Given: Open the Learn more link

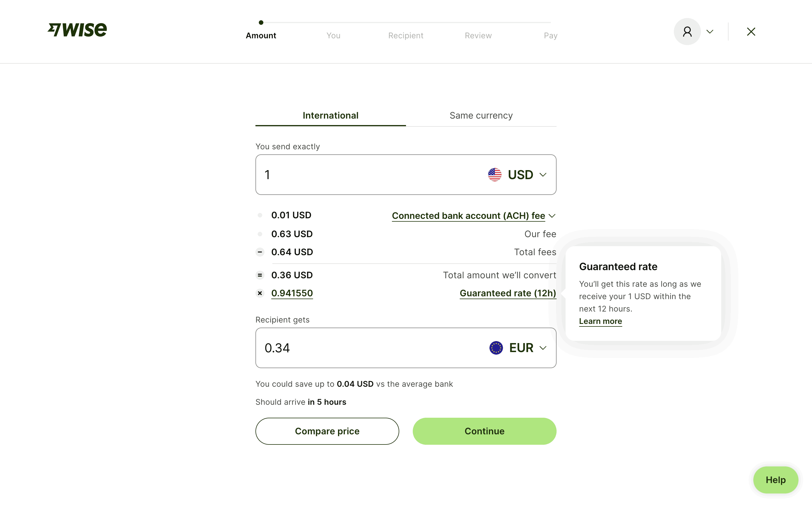Looking at the screenshot, I should click(600, 321).
